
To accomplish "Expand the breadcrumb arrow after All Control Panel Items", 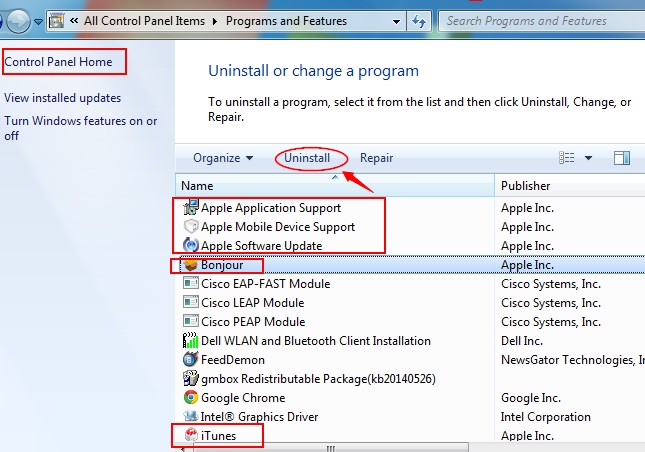I will [215, 21].
